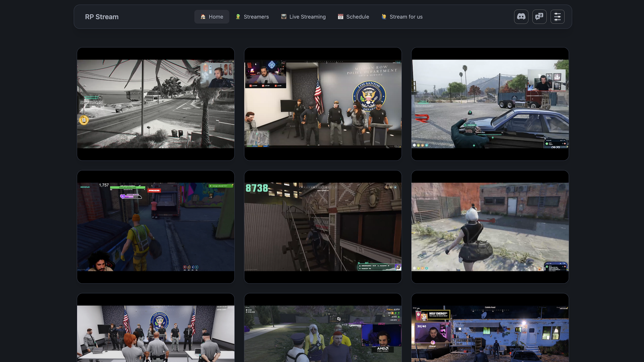Switch to Live Streaming page

pyautogui.click(x=307, y=17)
